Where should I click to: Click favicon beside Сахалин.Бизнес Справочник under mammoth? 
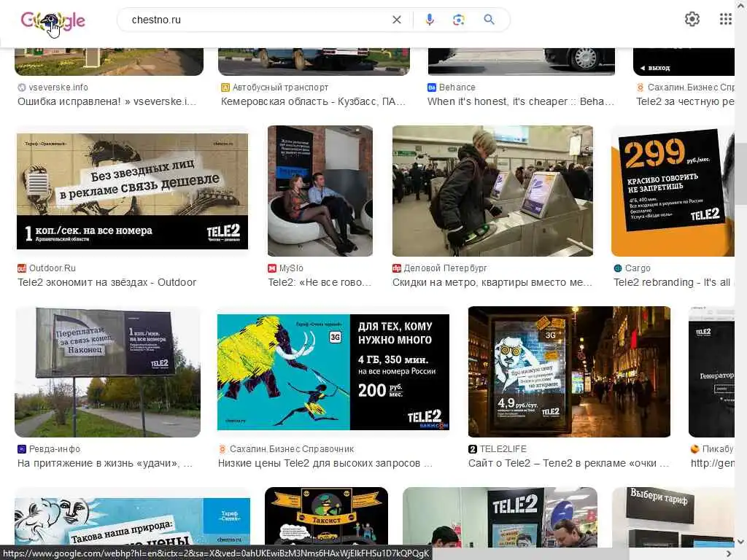[222, 449]
